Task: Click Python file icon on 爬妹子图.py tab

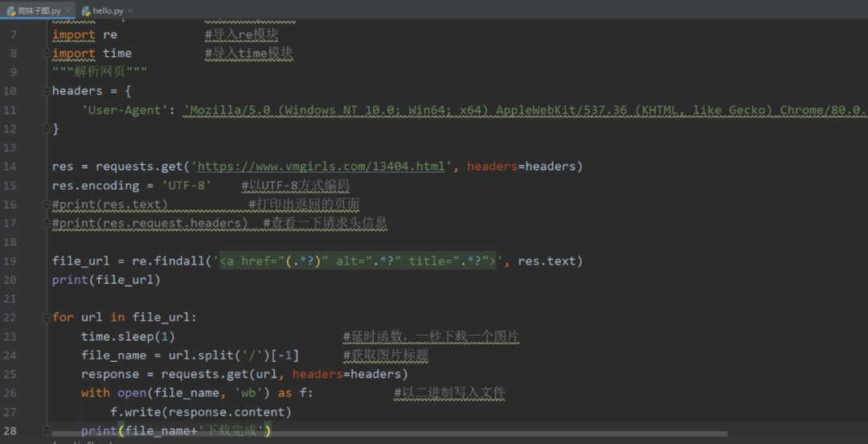Action: tap(11, 10)
